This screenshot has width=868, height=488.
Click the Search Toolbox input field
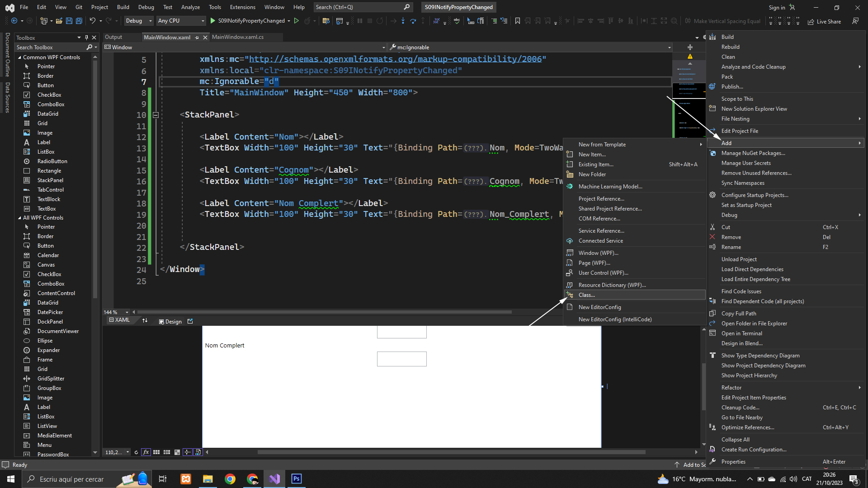[x=50, y=47]
